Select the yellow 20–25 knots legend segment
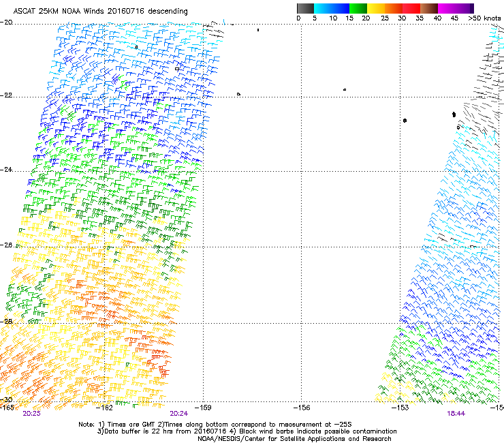 (376, 8)
